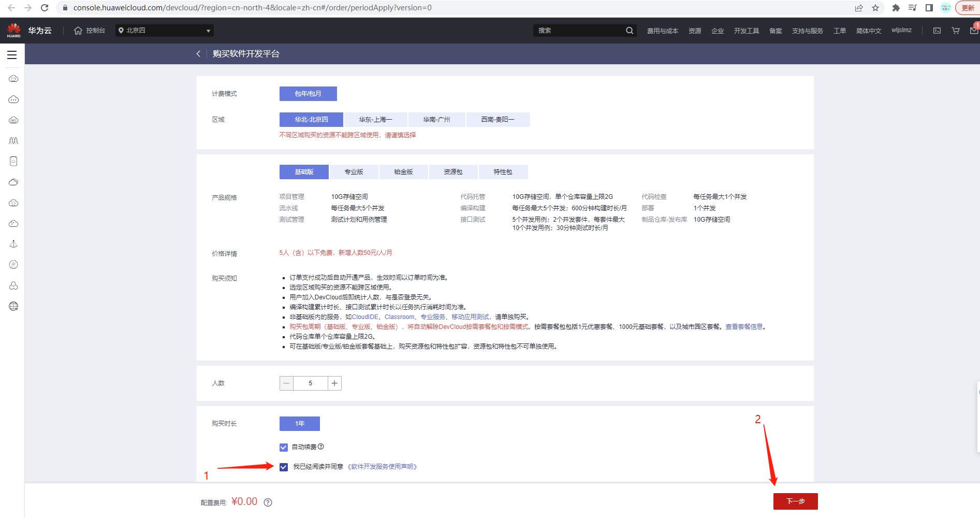Open the CloudShell terminal icon
This screenshot has height=518, width=980.
click(937, 31)
